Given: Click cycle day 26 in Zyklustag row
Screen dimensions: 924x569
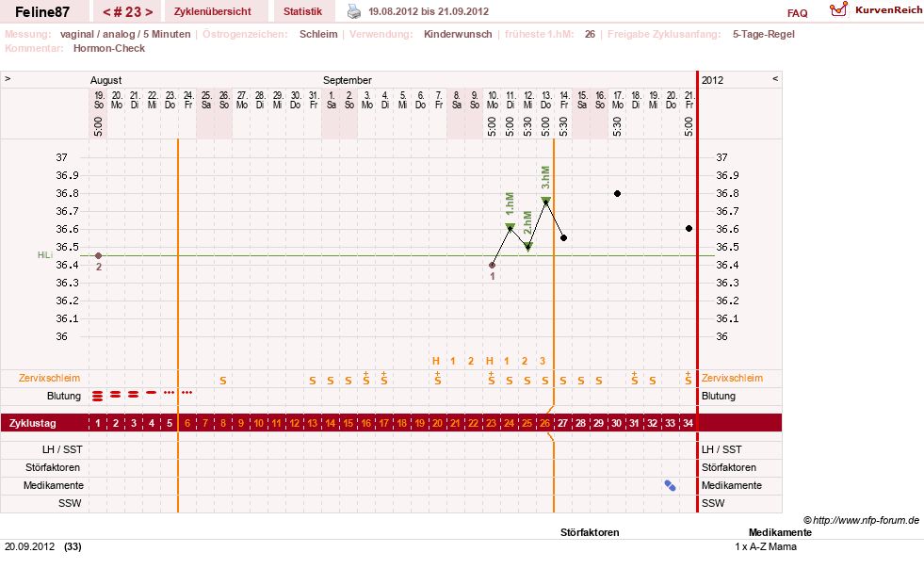Looking at the screenshot, I should [545, 423].
